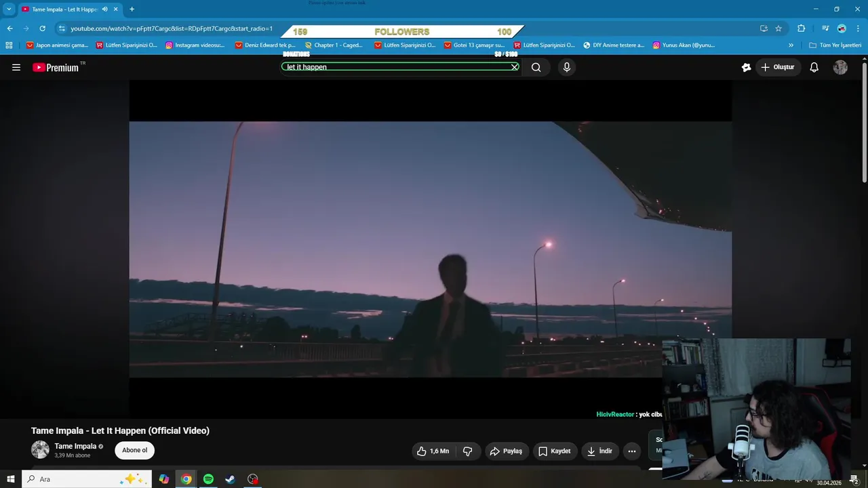Open Chrome profile avatar
This screenshot has height=488, width=868.
842,28
